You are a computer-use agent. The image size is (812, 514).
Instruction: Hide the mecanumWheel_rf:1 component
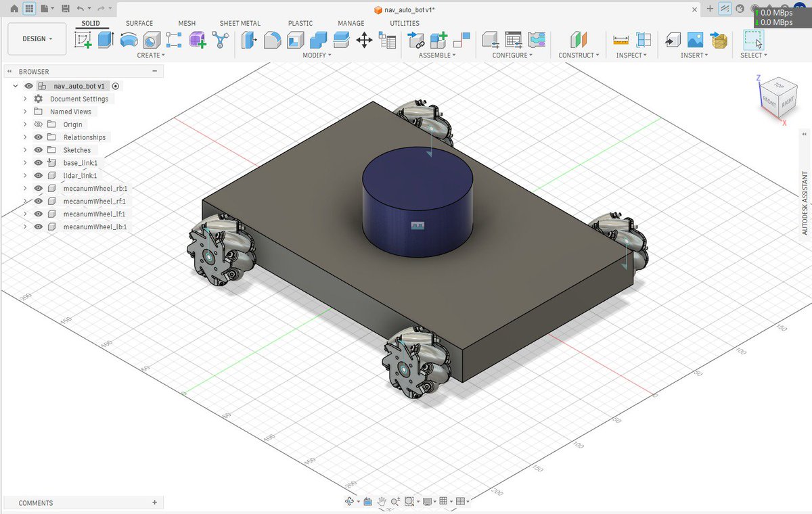(x=38, y=202)
